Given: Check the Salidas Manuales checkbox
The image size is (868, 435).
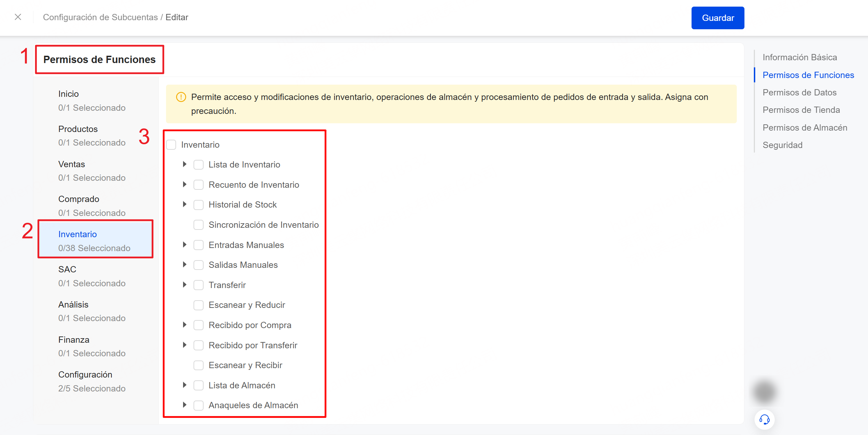Looking at the screenshot, I should (x=198, y=265).
